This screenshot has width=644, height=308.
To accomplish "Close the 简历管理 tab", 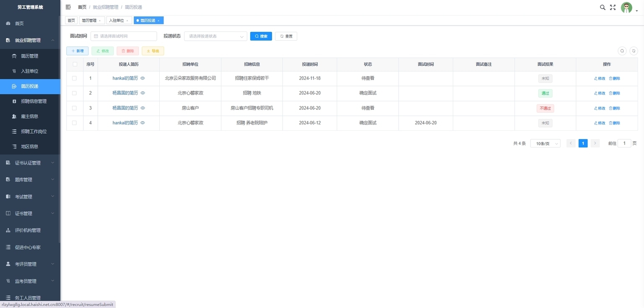I will (100, 21).
